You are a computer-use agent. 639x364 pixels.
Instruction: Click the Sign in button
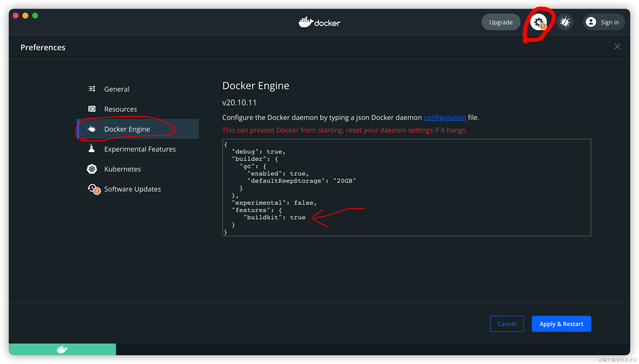click(x=604, y=22)
